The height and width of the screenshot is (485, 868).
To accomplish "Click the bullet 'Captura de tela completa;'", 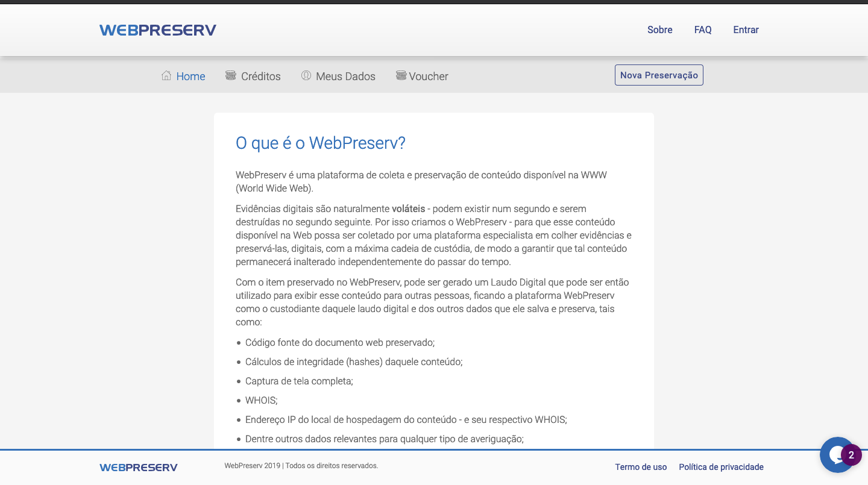I will [299, 381].
